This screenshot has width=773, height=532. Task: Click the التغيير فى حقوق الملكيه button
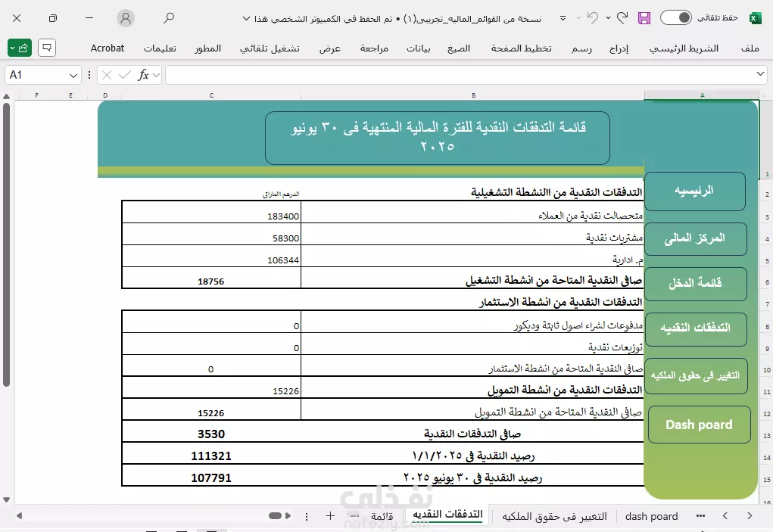click(696, 376)
